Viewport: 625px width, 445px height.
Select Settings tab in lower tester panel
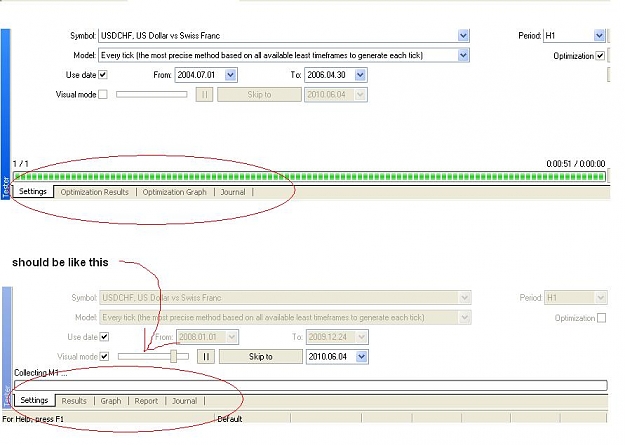pos(34,400)
